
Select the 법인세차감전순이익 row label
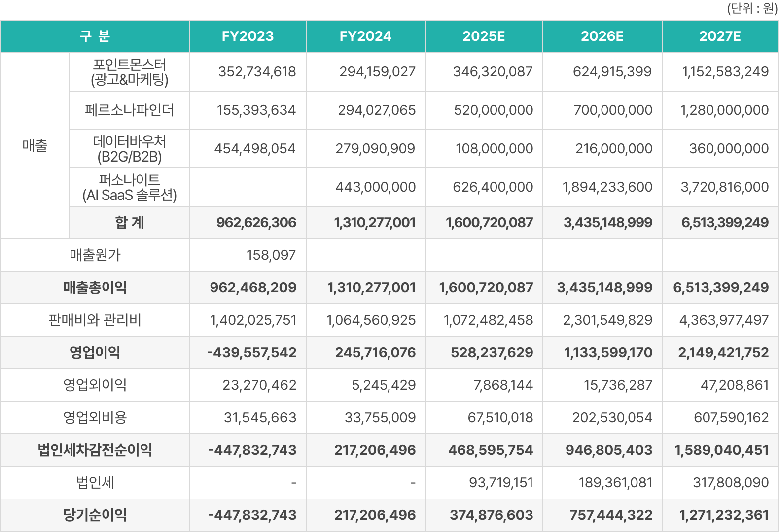95,450
